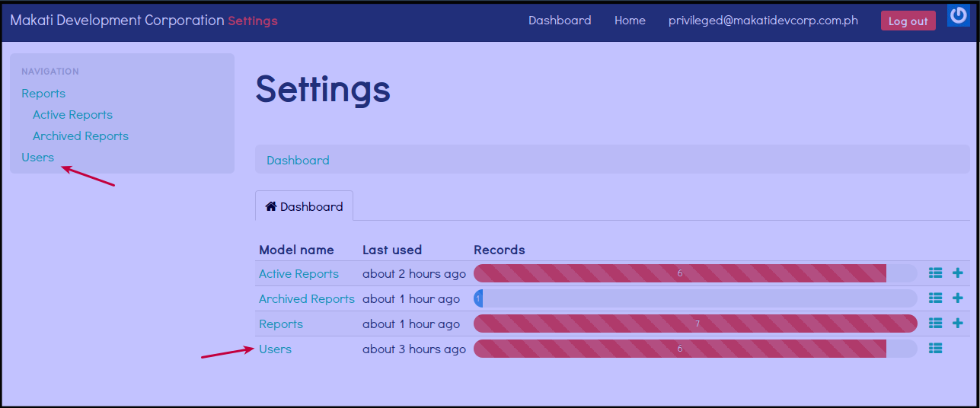Open Reports model link in table
Image resolution: width=980 pixels, height=408 pixels.
click(x=281, y=324)
